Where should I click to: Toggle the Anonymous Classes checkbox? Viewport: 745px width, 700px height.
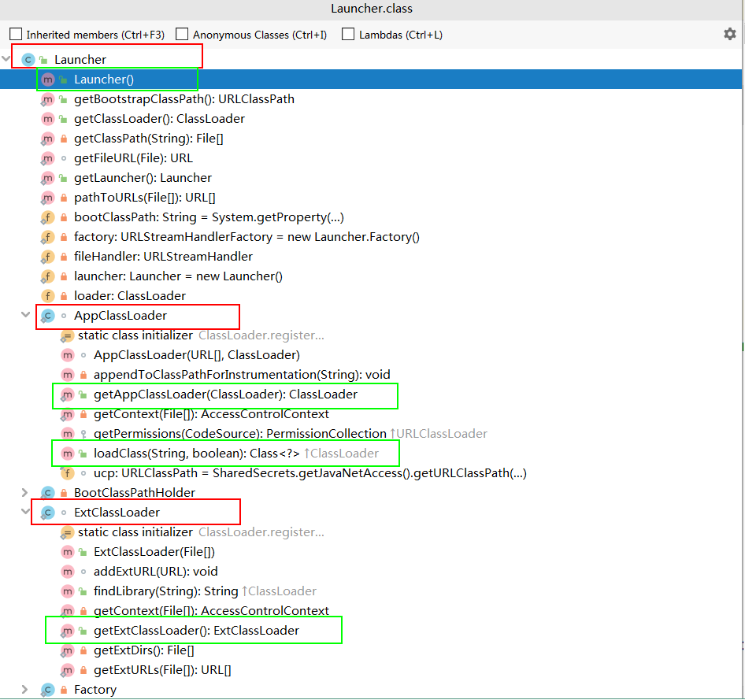point(182,34)
